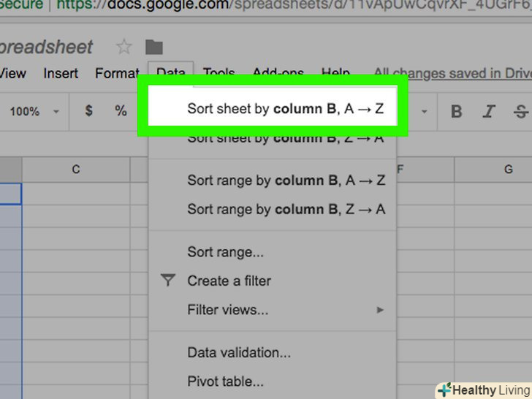This screenshot has height=399, width=532.
Task: Apply currency dollar format
Action: tap(89, 111)
